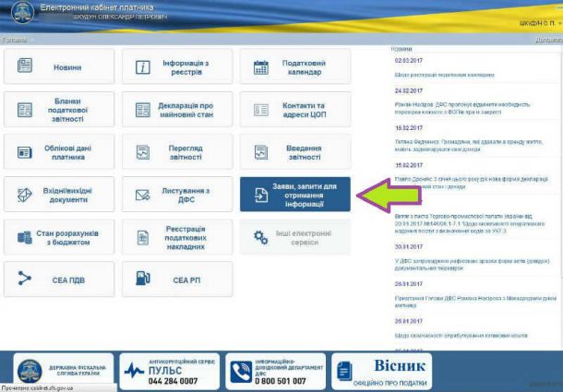This screenshot has width=563, height=392.
Task: Select Контакти та адреси ЦОП tile
Action: click(295, 110)
